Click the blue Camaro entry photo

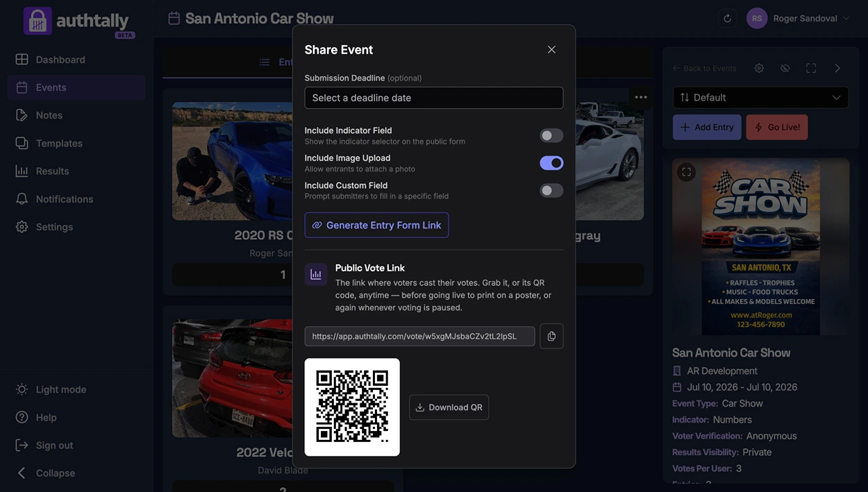pos(233,161)
